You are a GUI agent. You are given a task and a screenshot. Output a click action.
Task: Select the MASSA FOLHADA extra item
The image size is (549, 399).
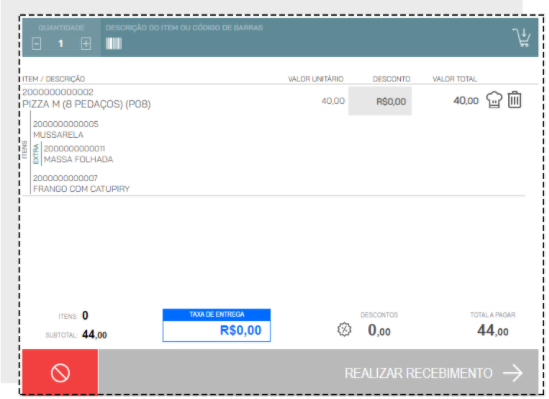point(78,160)
